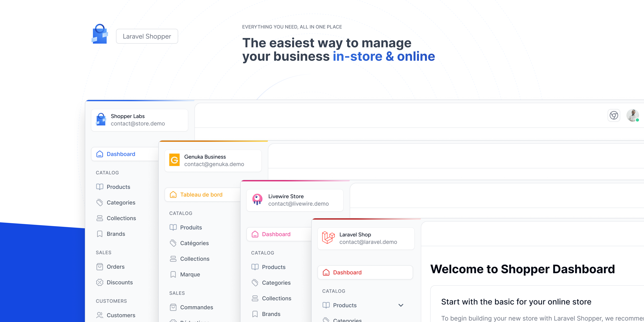This screenshot has height=322, width=644.
Task: Toggle the Livewire Store dashboard view
Action: [276, 234]
